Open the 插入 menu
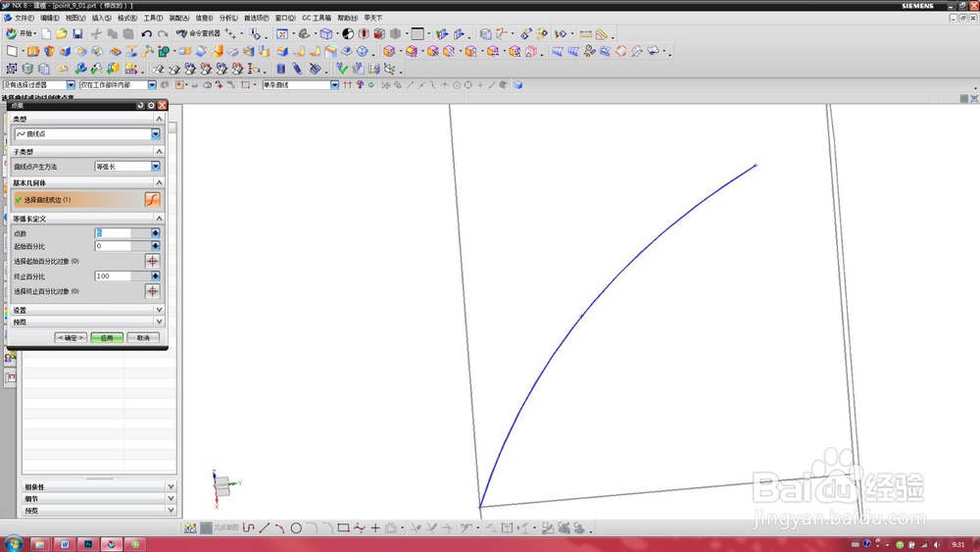 pyautogui.click(x=101, y=18)
